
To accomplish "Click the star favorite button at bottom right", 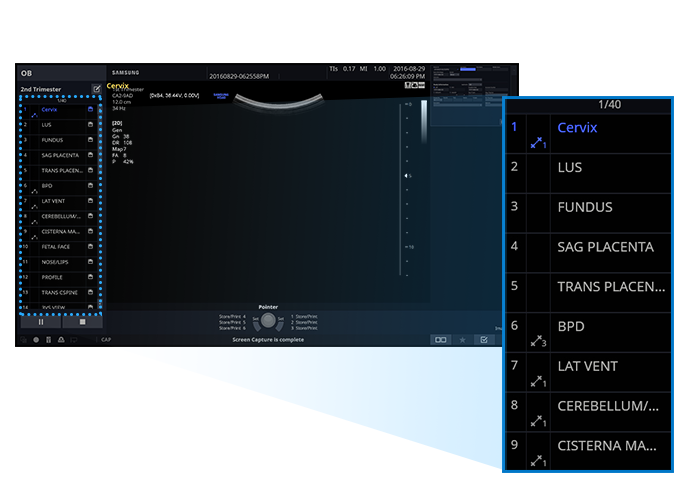I will (x=462, y=340).
